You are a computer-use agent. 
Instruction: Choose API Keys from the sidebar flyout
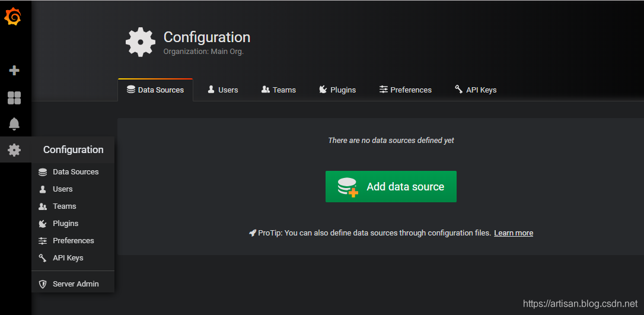(68, 258)
